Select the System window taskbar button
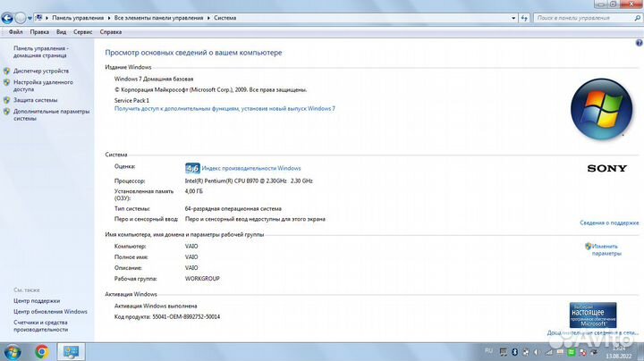The image size is (644, 361). [x=71, y=352]
